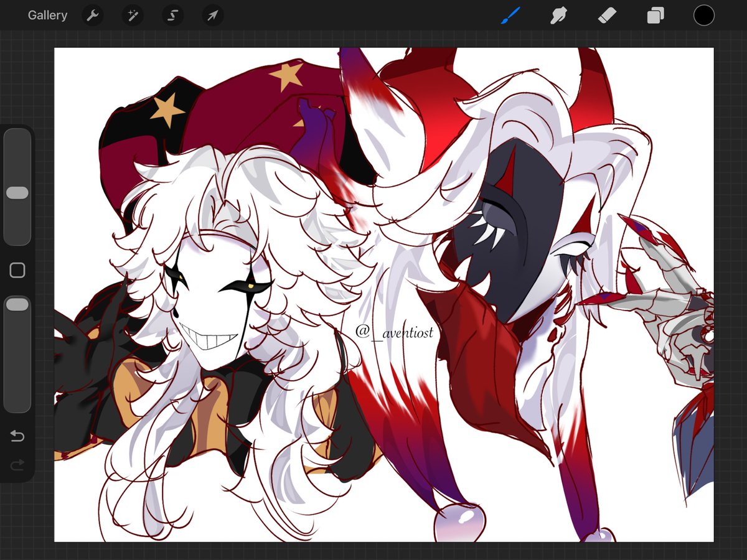Click the brush size slider handle
Image resolution: width=747 pixels, height=560 pixels.
click(x=17, y=193)
